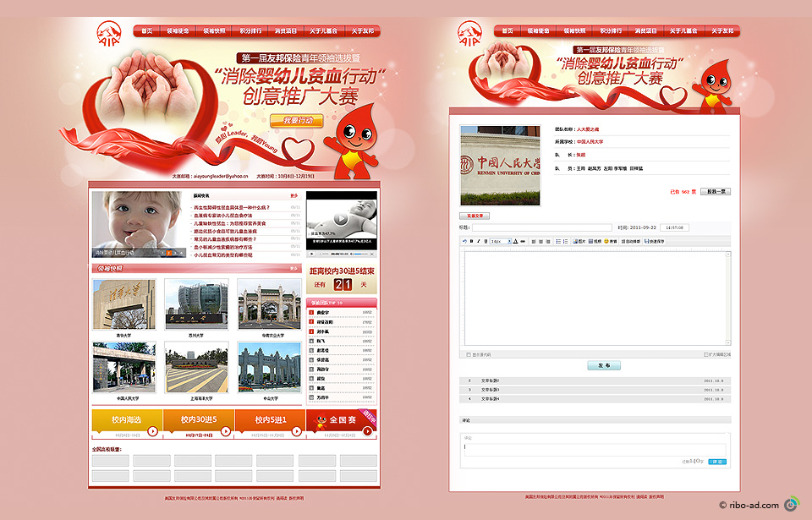Open the 苏州大学 thumbnail
812x520 pixels.
click(x=196, y=304)
